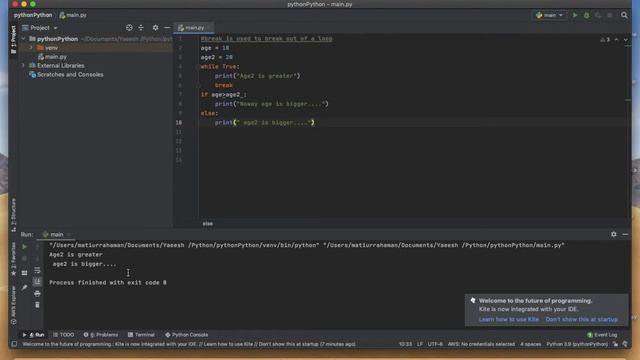Open the Python Console tab
This screenshot has height=360, width=640.
(x=187, y=335)
